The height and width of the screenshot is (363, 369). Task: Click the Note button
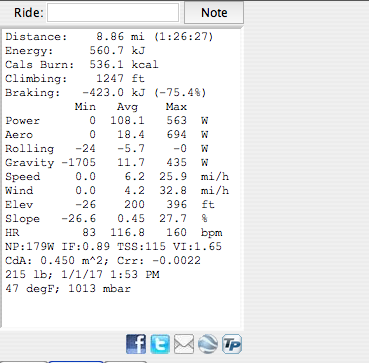tap(214, 13)
